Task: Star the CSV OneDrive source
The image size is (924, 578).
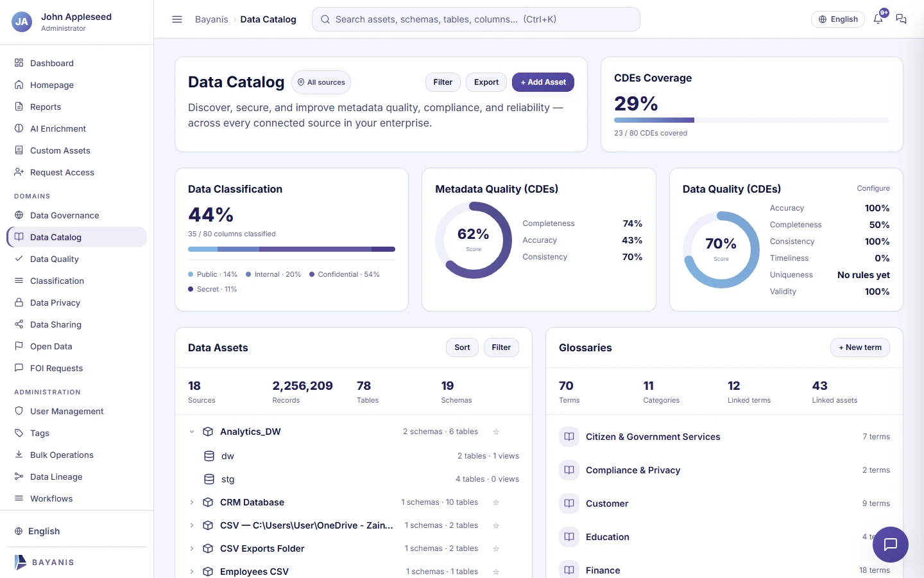Action: pyautogui.click(x=496, y=525)
